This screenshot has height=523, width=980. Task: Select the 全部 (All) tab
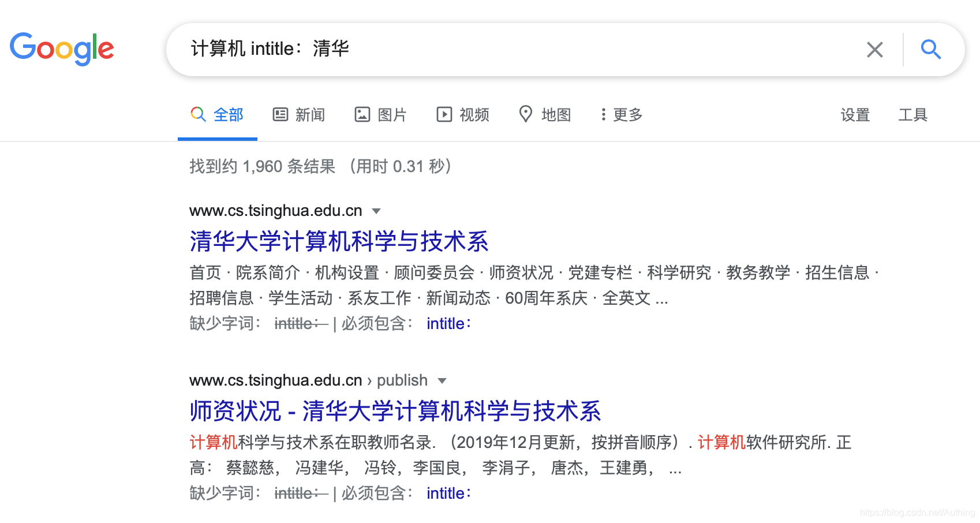pos(218,115)
